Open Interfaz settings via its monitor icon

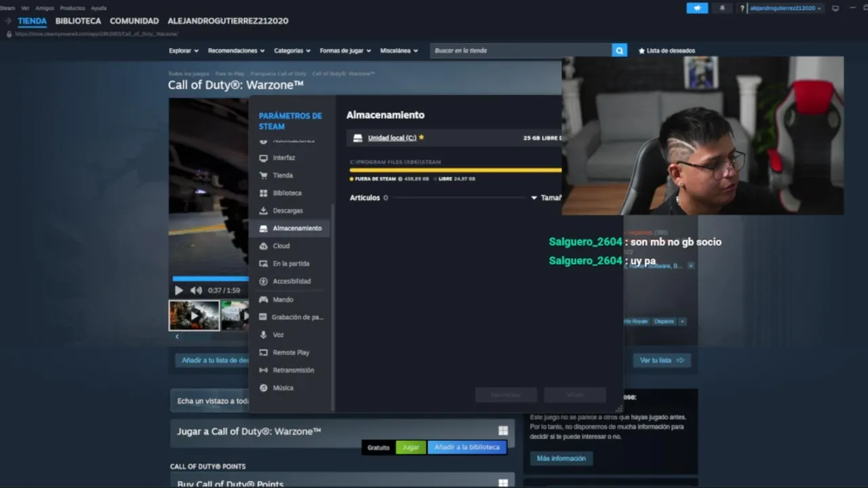click(263, 158)
